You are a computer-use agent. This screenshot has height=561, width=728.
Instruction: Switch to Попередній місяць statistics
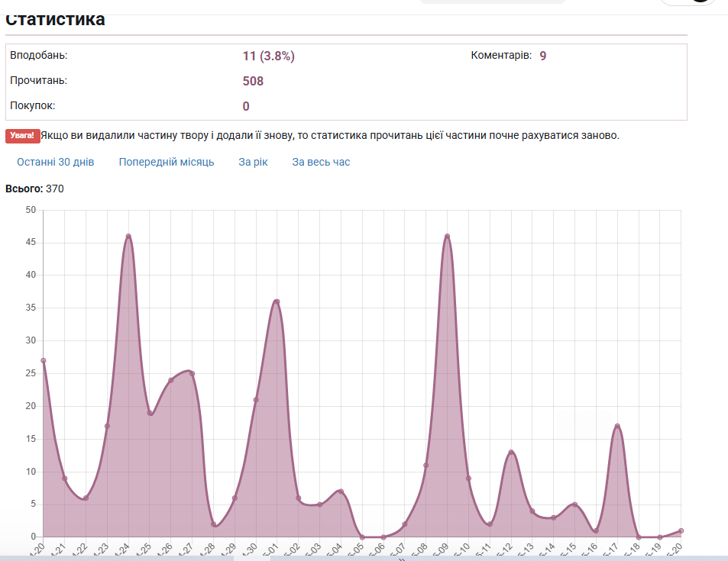[x=167, y=162]
